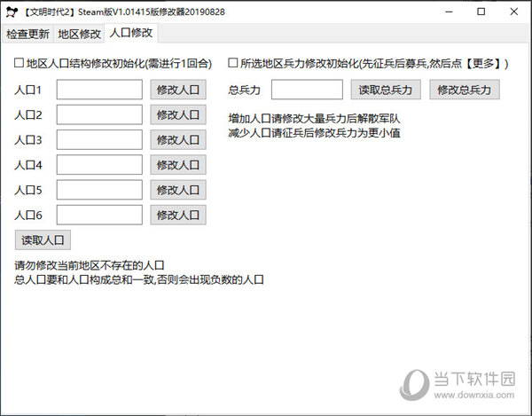Click the 读取总兵力 button
Viewport: 532px width, 416px height.
tap(386, 90)
